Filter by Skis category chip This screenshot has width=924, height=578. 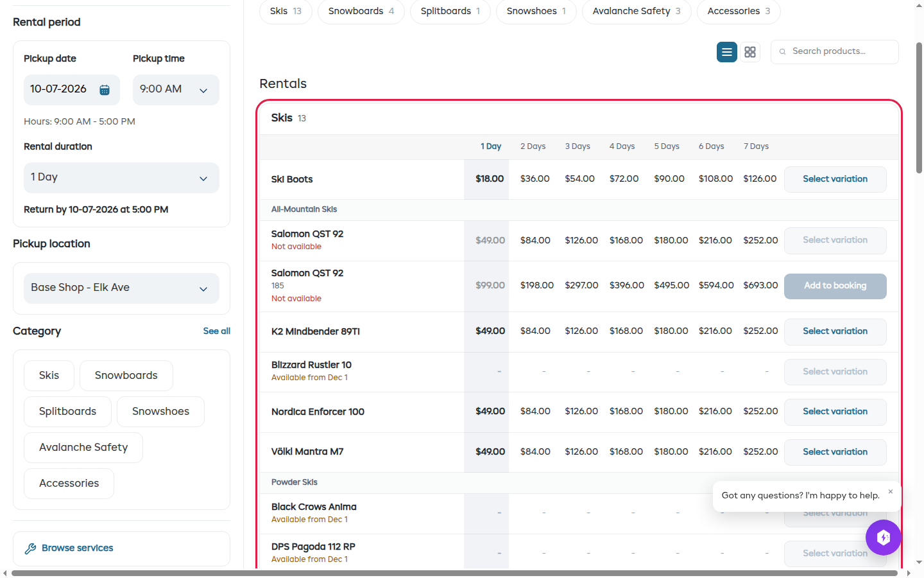[x=49, y=376]
